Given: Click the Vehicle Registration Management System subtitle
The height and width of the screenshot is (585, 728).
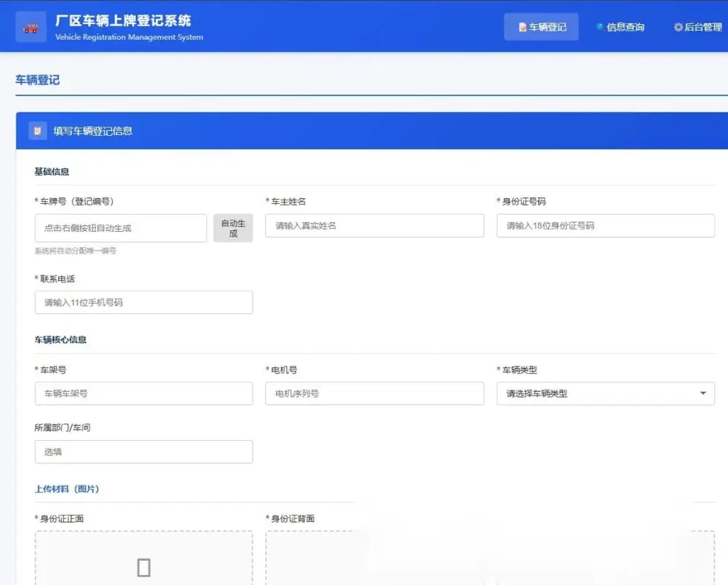Looking at the screenshot, I should [129, 37].
